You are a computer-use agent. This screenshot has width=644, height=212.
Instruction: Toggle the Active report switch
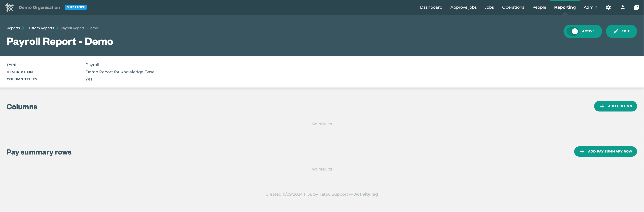click(574, 31)
